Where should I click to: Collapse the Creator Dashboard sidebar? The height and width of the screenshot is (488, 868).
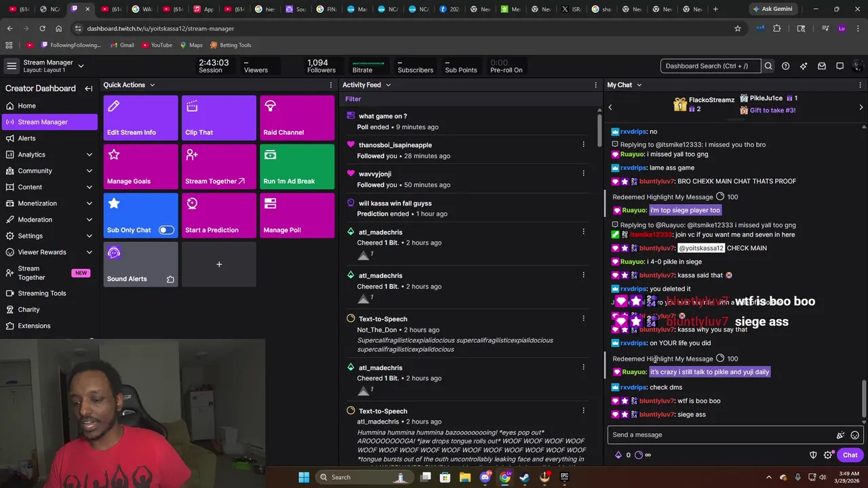(x=88, y=88)
